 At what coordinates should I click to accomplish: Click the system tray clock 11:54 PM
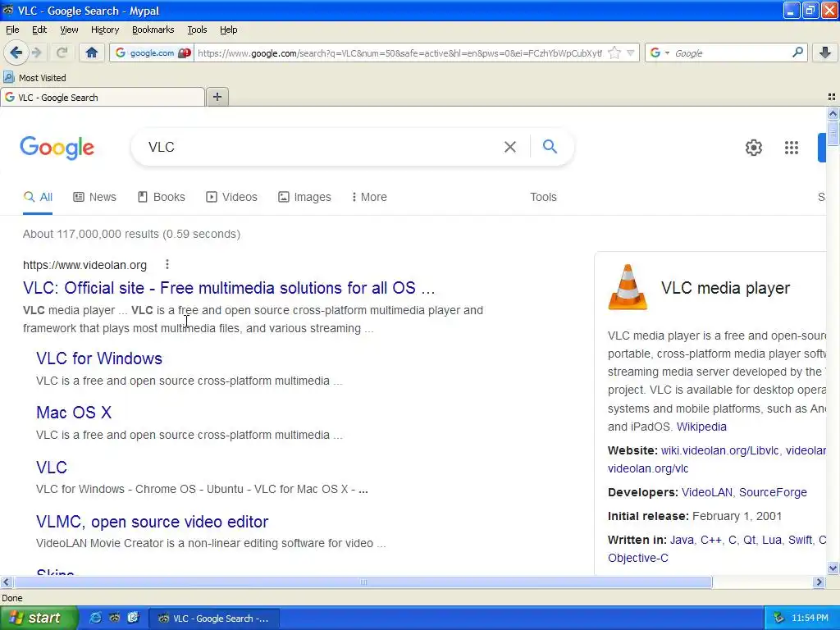(x=810, y=619)
